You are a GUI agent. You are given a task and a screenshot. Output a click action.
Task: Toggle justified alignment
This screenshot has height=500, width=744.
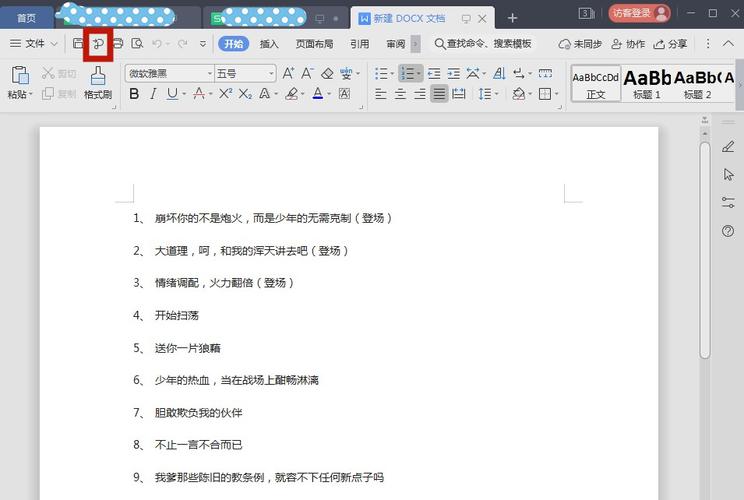[x=439, y=94]
